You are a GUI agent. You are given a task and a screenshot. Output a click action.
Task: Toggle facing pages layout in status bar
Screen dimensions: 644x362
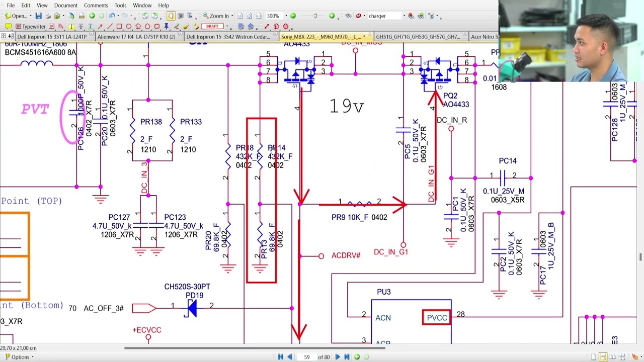[612, 357]
